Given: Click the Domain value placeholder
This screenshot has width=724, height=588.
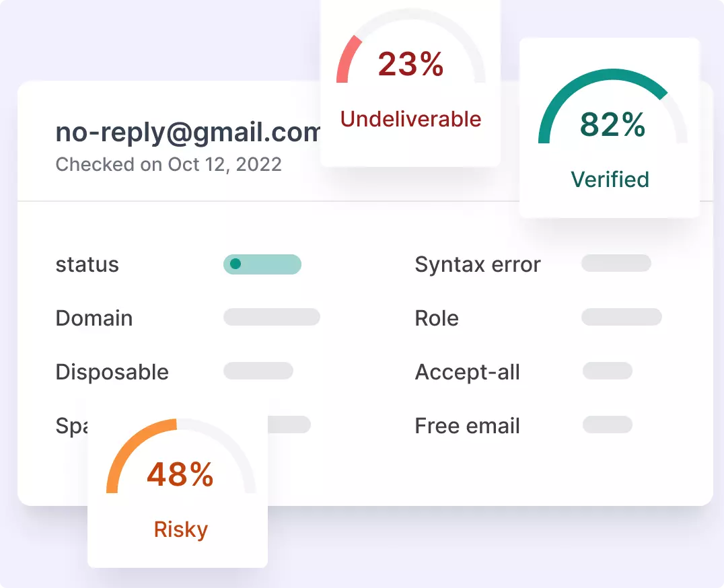Looking at the screenshot, I should pyautogui.click(x=272, y=317).
